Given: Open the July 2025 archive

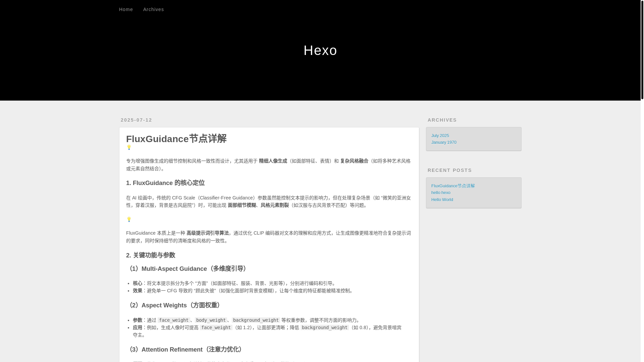Looking at the screenshot, I should point(440,136).
